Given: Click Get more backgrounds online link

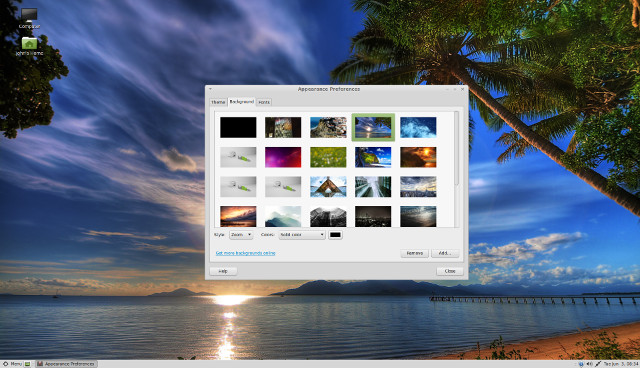Looking at the screenshot, I should coord(245,253).
